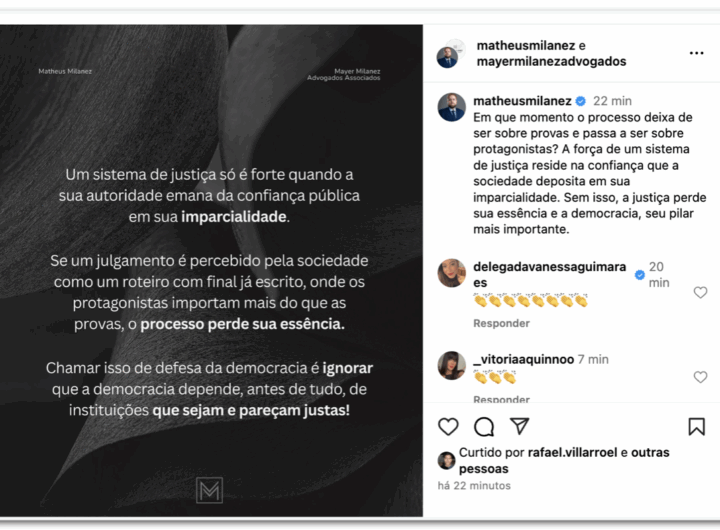Open comments via the speech bubble icon

coord(484,427)
